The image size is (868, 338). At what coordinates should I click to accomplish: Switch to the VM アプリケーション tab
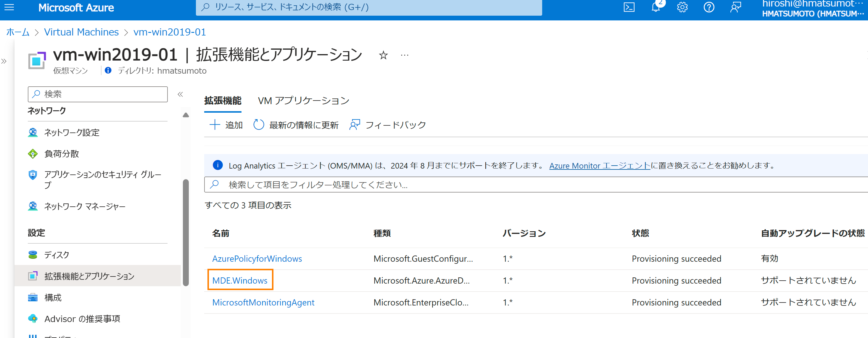tap(303, 101)
